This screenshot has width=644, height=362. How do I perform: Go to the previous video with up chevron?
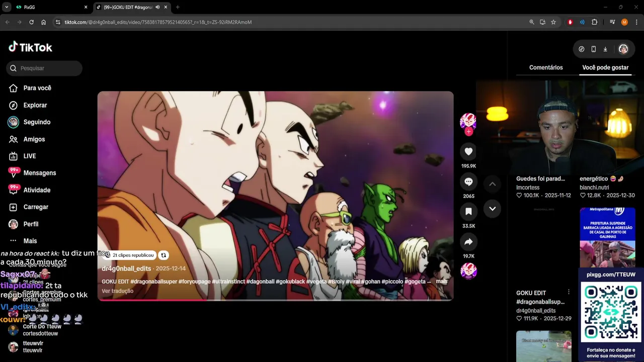[x=492, y=184]
